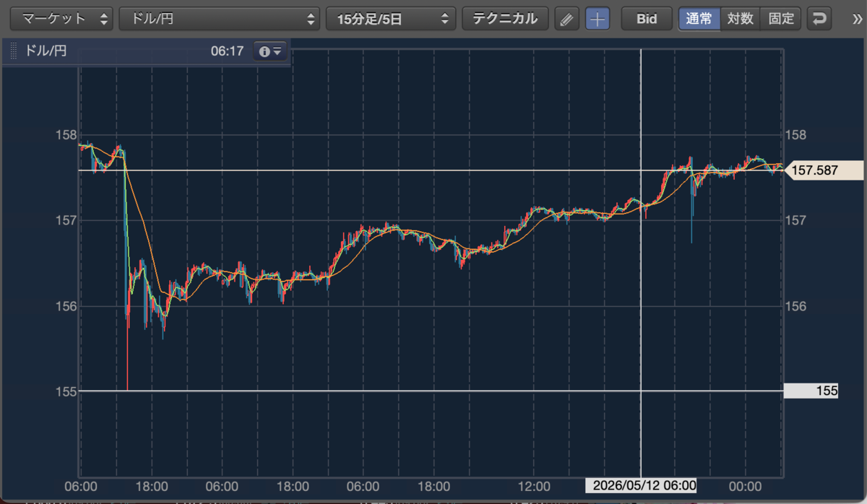Viewport: 867px width, 504px height.
Task: Toggle the crosshair cursor tool
Action: coord(597,19)
